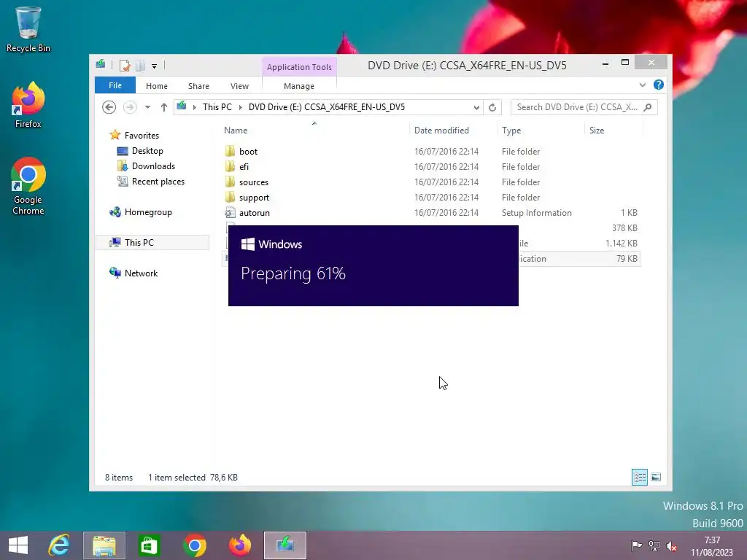Screen dimensions: 747x560
Task: Open the Google Chrome desktop shortcut
Action: coord(28,186)
